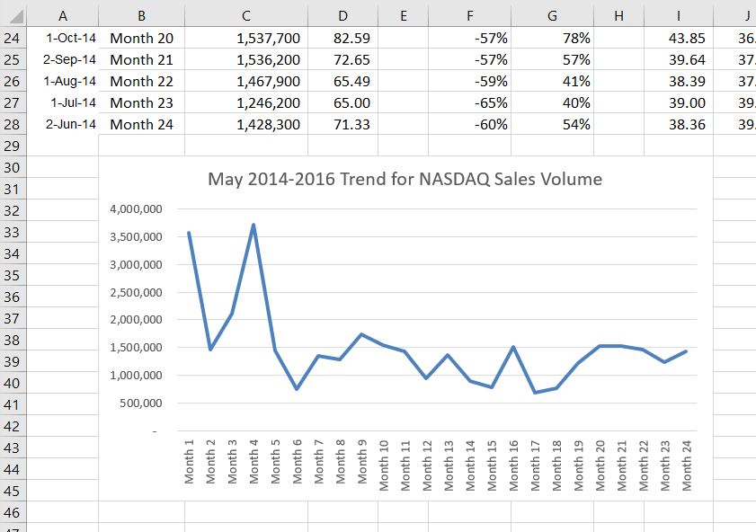756x532 pixels.
Task: Click the -59% cell in column F
Action: point(469,81)
